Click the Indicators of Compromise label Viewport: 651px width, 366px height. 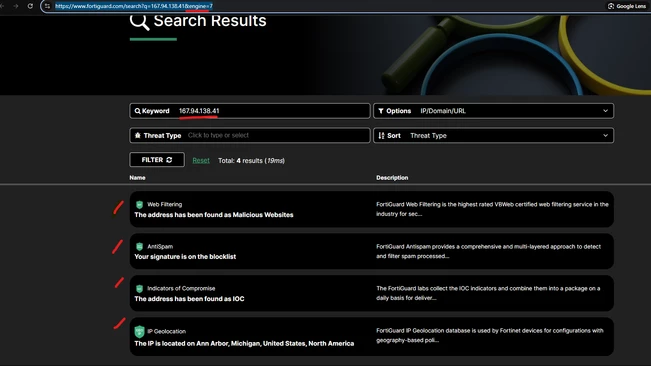(x=181, y=288)
